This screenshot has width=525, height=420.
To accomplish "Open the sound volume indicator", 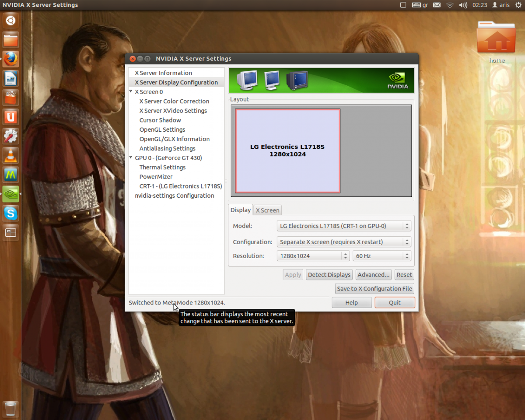I will [463, 5].
